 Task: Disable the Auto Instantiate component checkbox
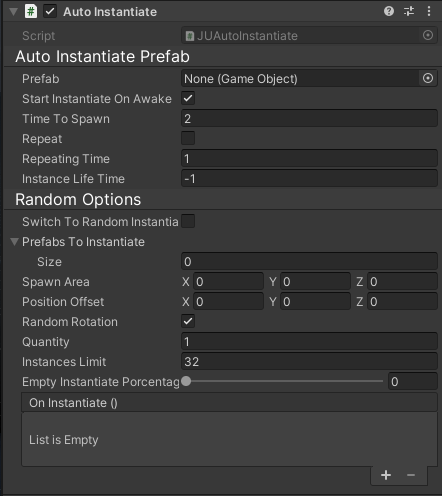click(x=50, y=12)
